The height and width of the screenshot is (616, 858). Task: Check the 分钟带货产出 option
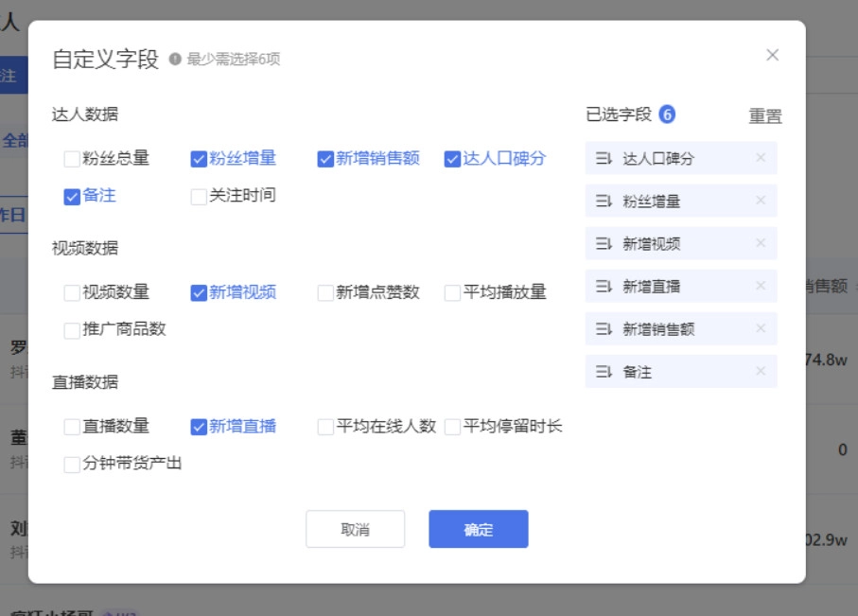(72, 465)
